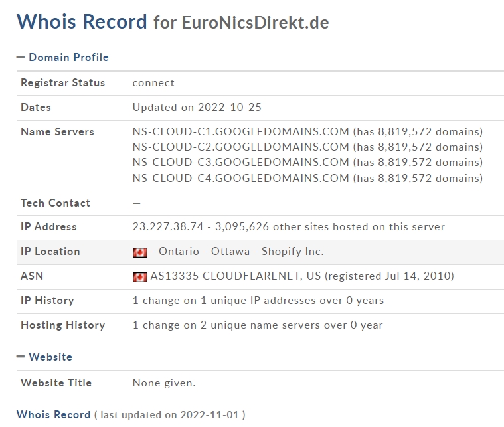Click the IP address 23.227.38.74 text
The width and height of the screenshot is (504, 427).
pos(168,226)
